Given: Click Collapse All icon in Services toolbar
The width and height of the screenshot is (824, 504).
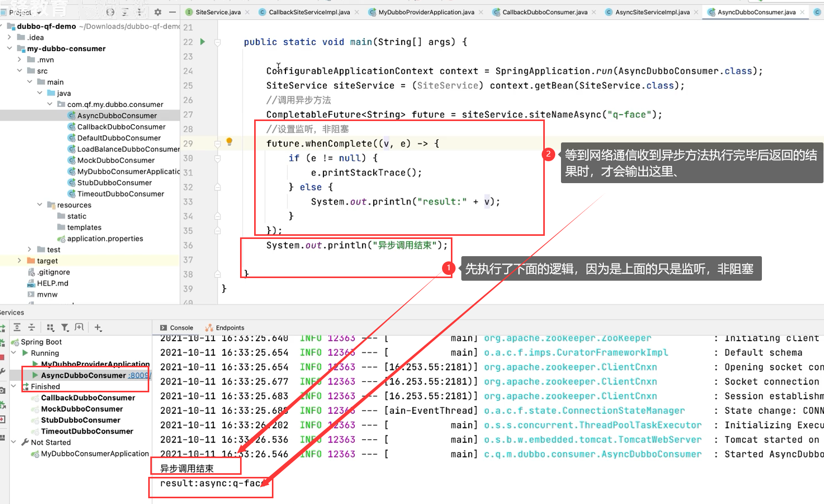Looking at the screenshot, I should point(31,327).
